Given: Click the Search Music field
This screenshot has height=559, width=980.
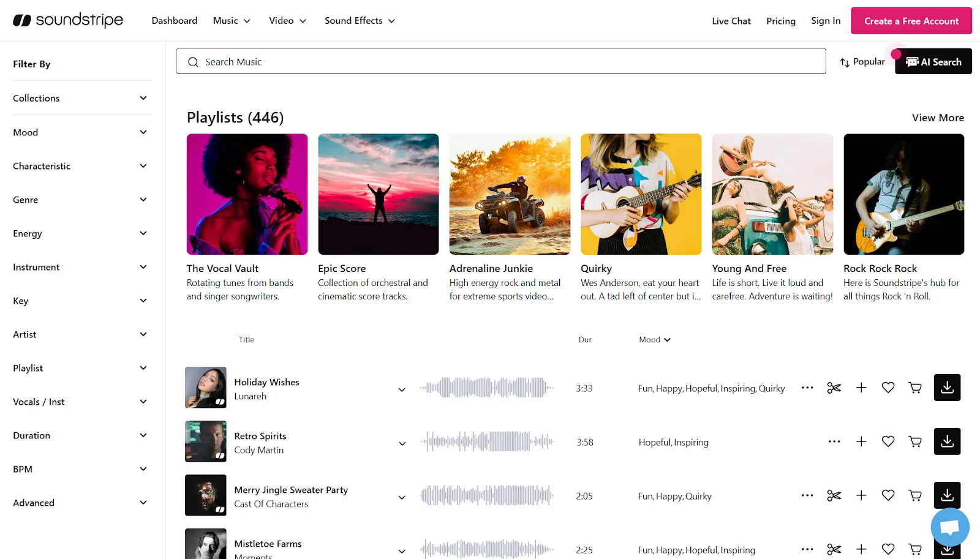Looking at the screenshot, I should pyautogui.click(x=501, y=61).
